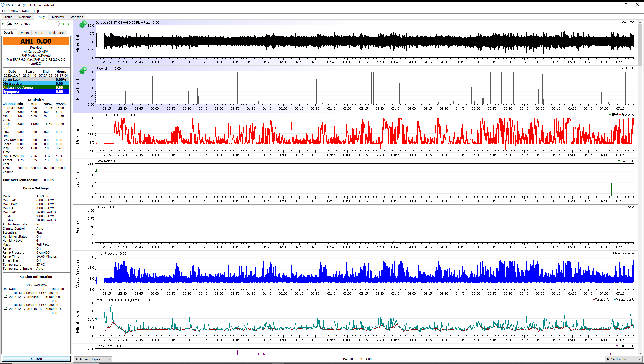Click 'Duration 08:17:04 AHI 0.00' graph header
The image size is (644, 364).
(127, 22)
